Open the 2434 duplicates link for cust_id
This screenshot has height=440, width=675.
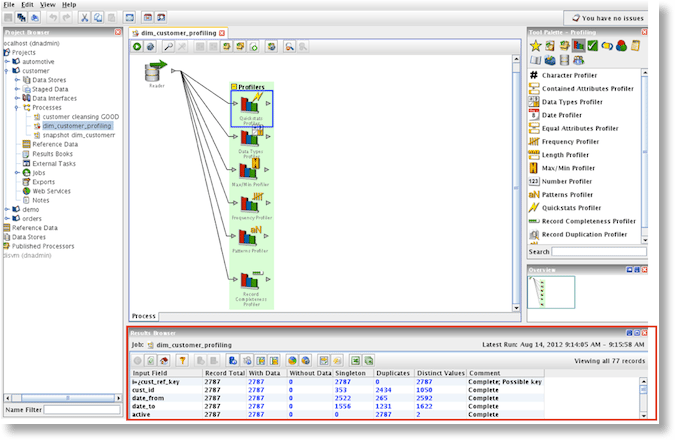click(x=383, y=390)
